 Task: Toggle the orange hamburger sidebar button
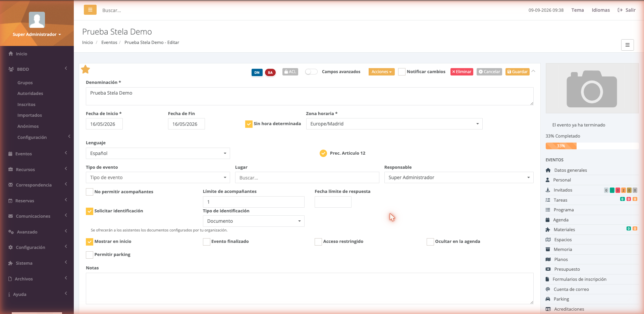click(x=90, y=10)
